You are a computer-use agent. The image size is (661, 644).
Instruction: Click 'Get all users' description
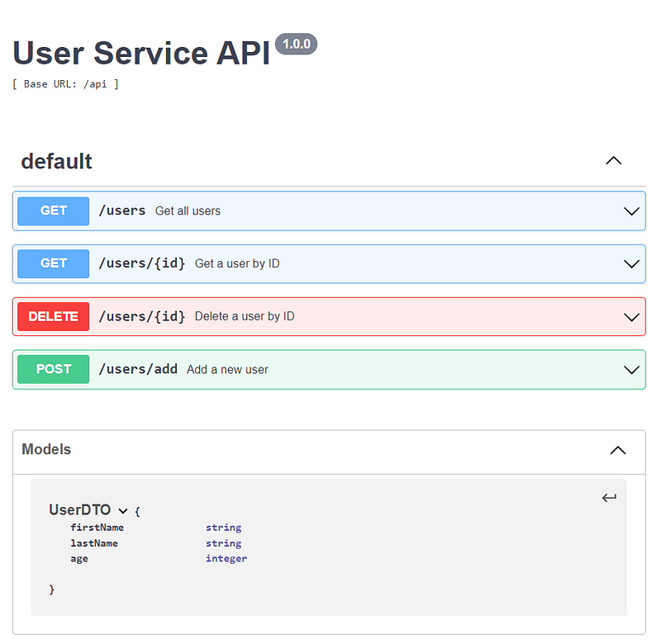click(188, 211)
